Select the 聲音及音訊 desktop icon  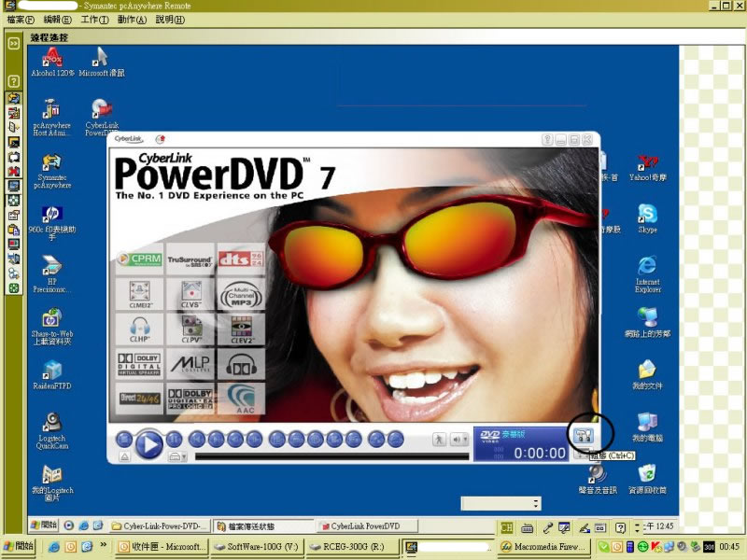point(598,480)
